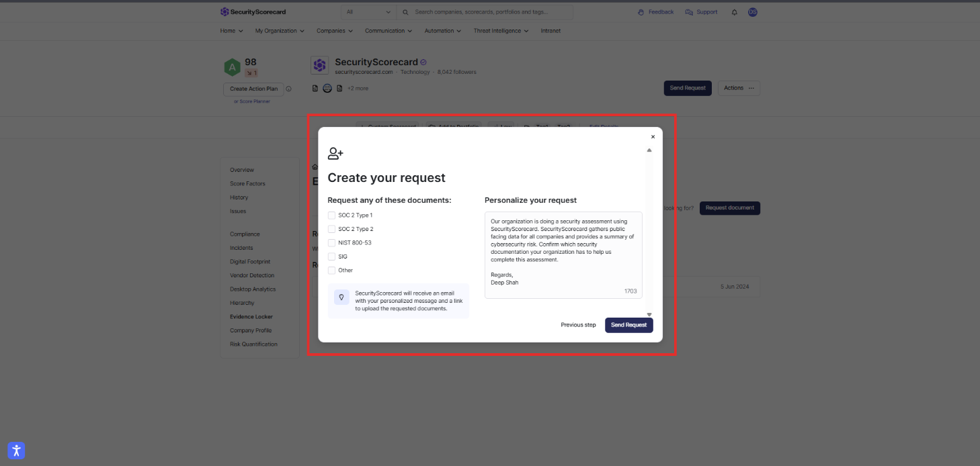This screenshot has width=980, height=466.
Task: Click the scroll down arrow in dialog
Action: tap(649, 314)
